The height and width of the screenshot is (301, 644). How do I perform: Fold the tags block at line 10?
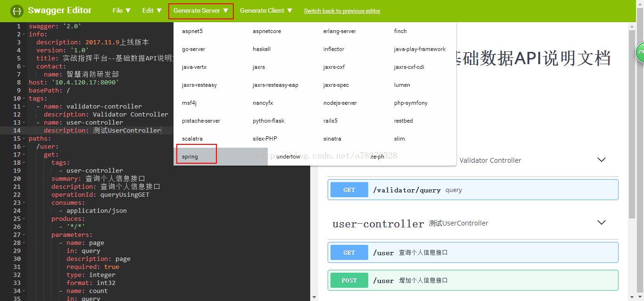[x=24, y=99]
